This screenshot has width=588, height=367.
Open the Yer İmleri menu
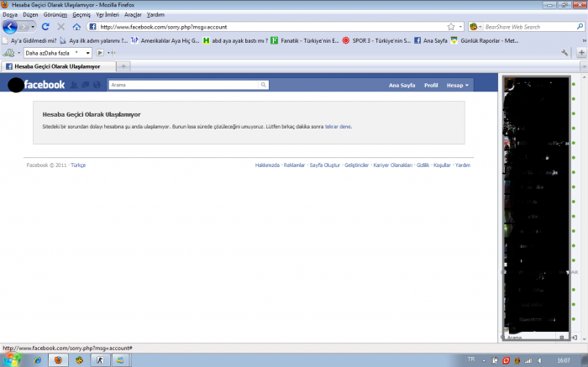pos(108,14)
